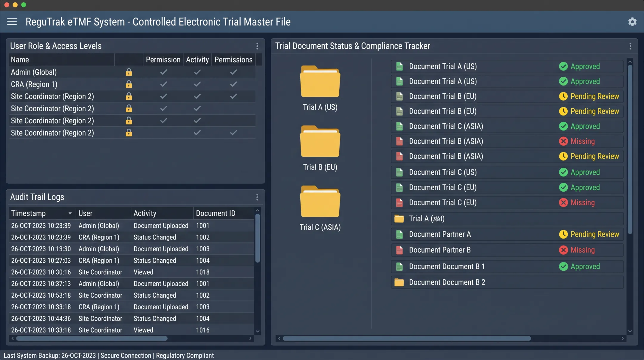Open the settings gear icon
The height and width of the screenshot is (360, 644).
point(632,22)
